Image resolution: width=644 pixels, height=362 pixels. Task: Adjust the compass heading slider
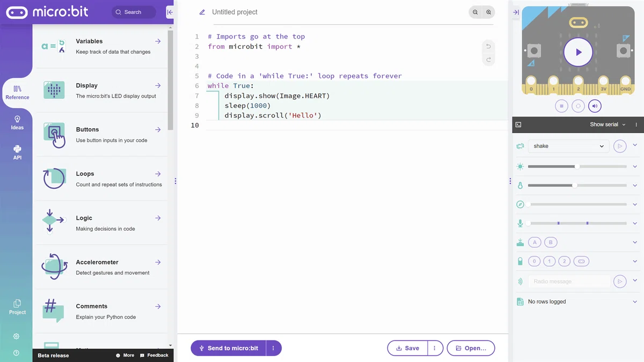click(577, 204)
